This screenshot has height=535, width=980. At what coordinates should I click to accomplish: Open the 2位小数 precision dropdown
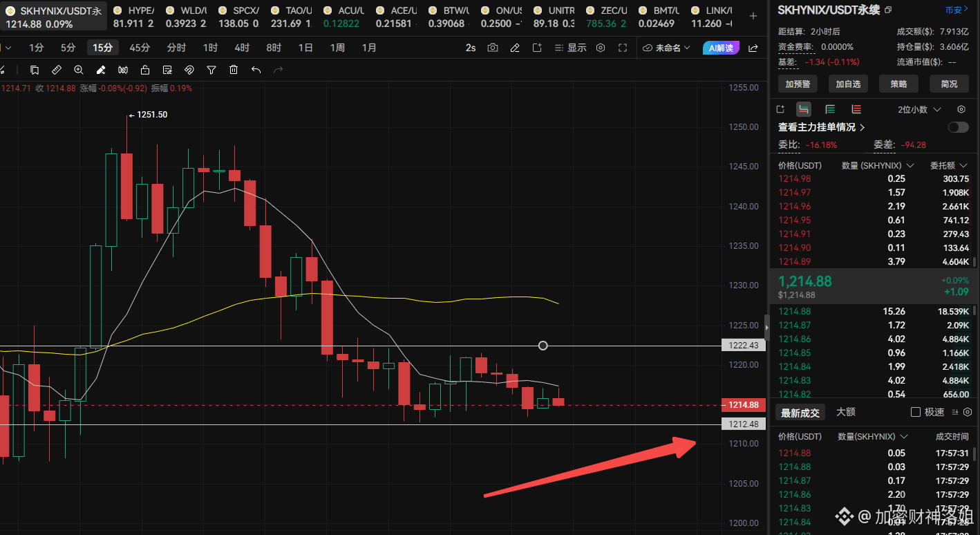919,109
